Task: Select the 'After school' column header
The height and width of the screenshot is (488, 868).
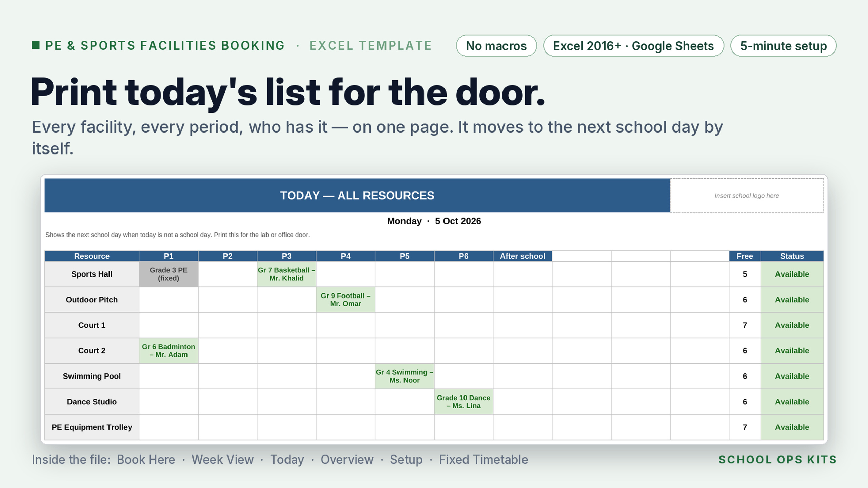Action: point(522,256)
